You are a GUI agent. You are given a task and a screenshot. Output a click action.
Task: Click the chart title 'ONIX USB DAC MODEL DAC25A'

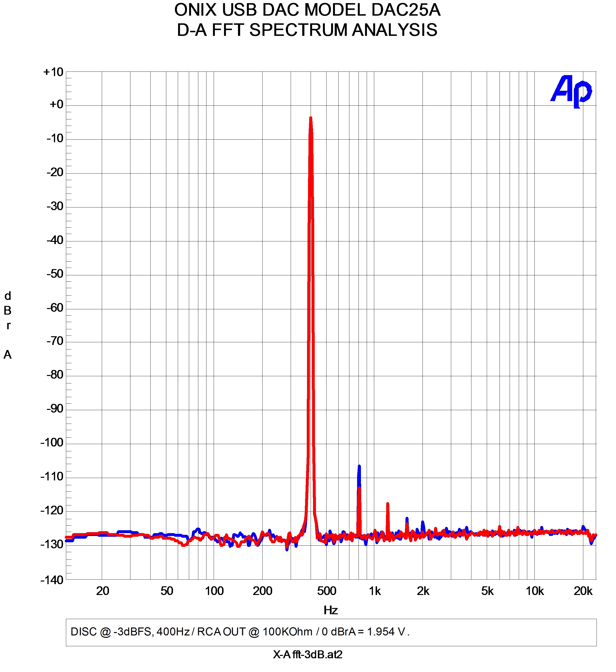(x=307, y=10)
